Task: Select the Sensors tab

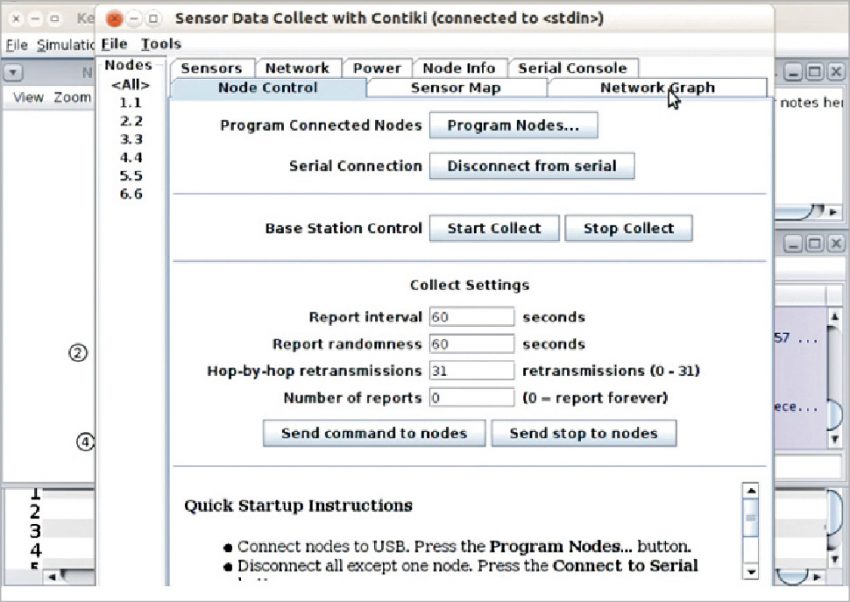Action: pyautogui.click(x=212, y=68)
